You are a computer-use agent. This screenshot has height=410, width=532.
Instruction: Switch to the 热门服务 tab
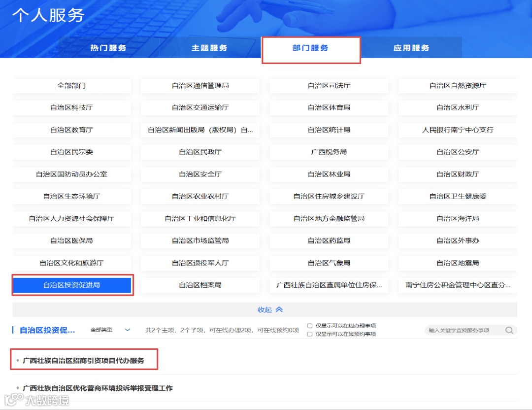pos(108,48)
